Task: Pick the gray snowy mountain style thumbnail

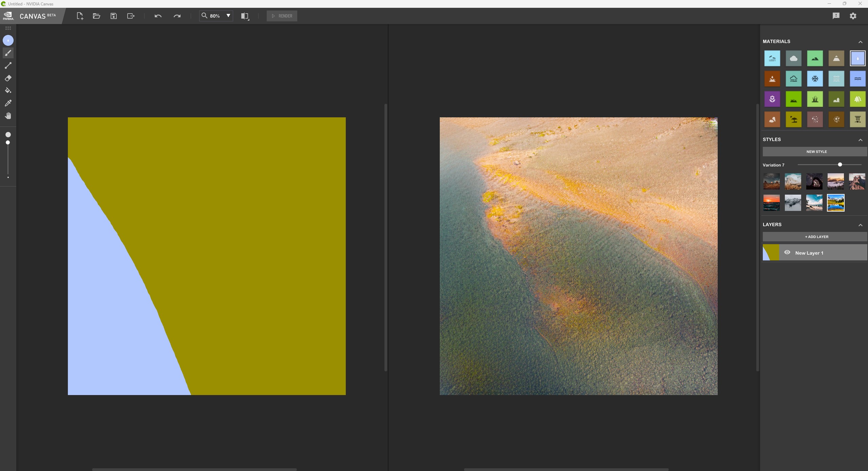Action: pyautogui.click(x=793, y=203)
